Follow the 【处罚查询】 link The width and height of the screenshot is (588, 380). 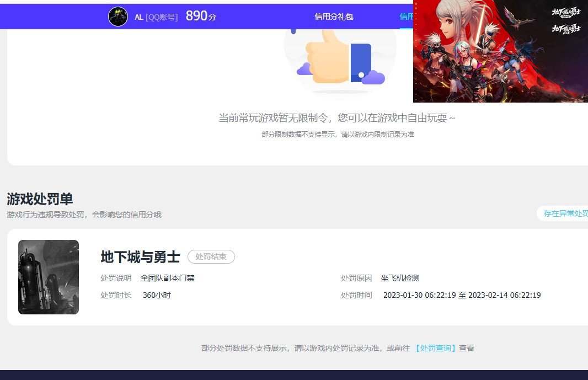(435, 348)
